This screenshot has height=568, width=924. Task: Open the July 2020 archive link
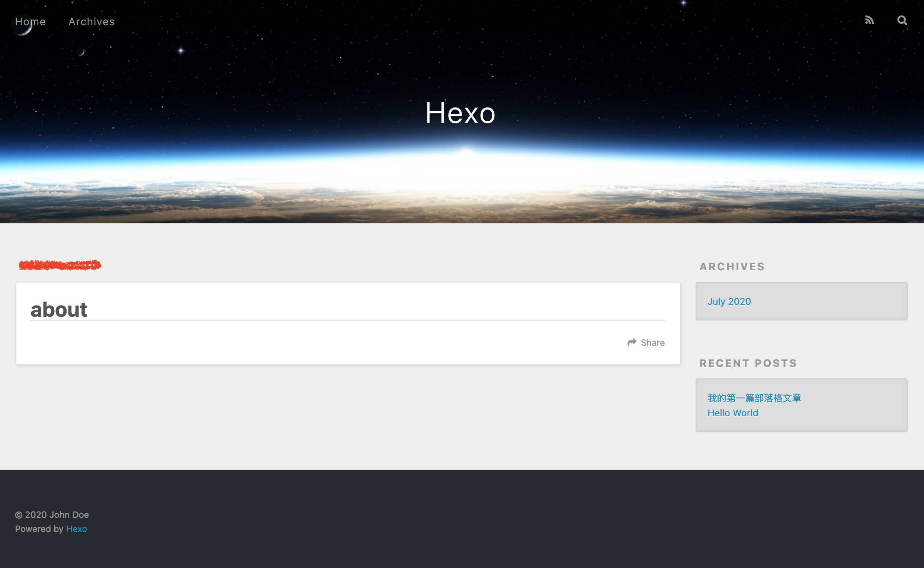729,301
